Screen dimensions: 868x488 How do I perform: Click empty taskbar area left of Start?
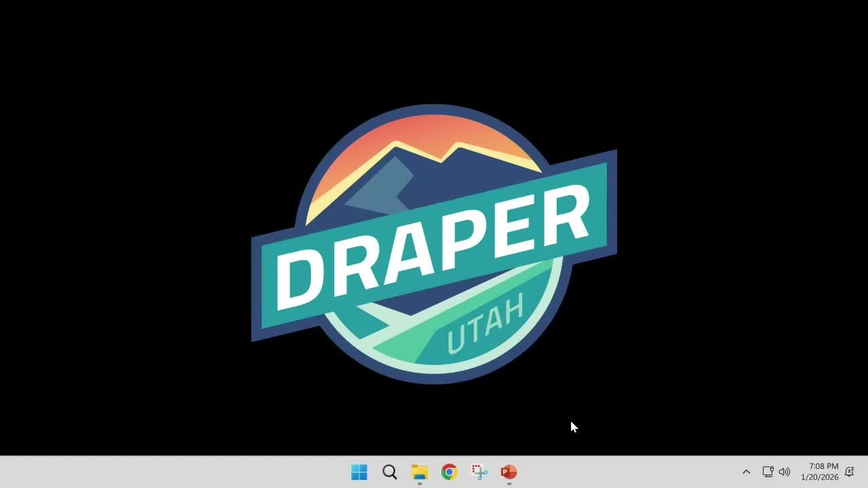point(170,472)
